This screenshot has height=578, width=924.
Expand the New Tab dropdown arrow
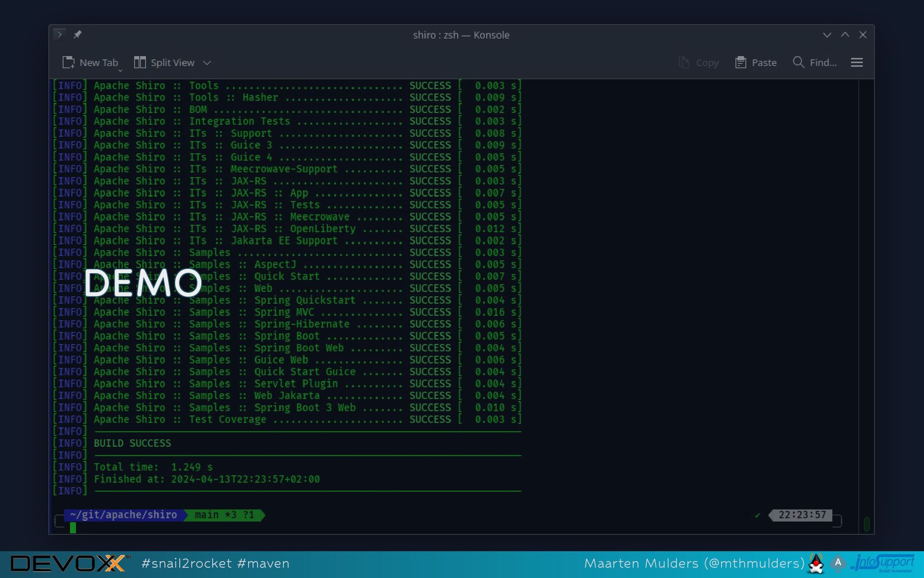[120, 71]
